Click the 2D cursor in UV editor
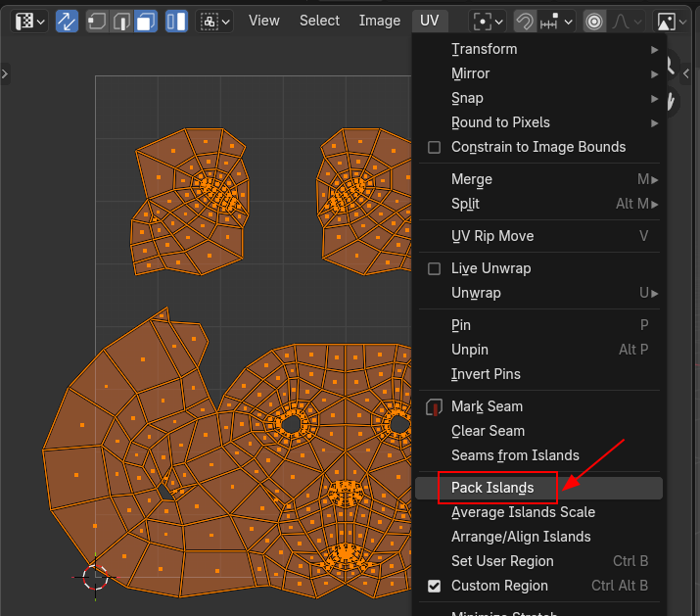Viewport: 700px width, 616px height. coord(95,577)
